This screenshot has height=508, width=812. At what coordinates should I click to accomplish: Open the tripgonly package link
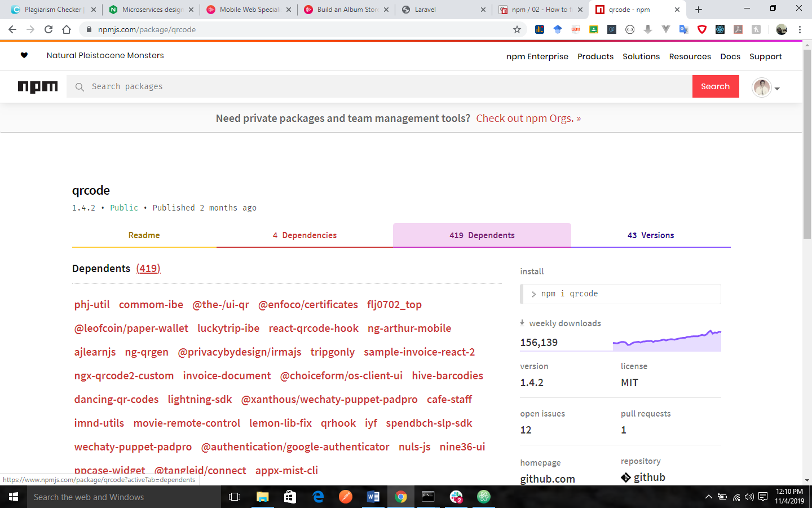333,352
